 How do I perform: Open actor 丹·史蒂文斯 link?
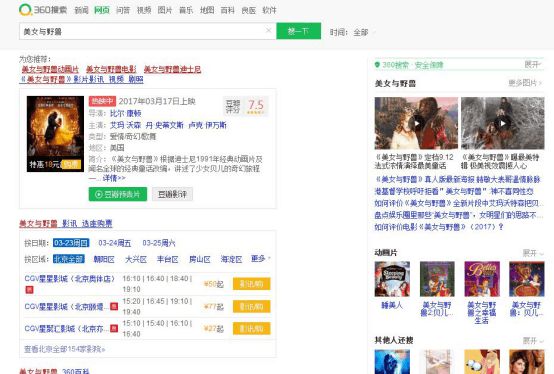(x=165, y=125)
